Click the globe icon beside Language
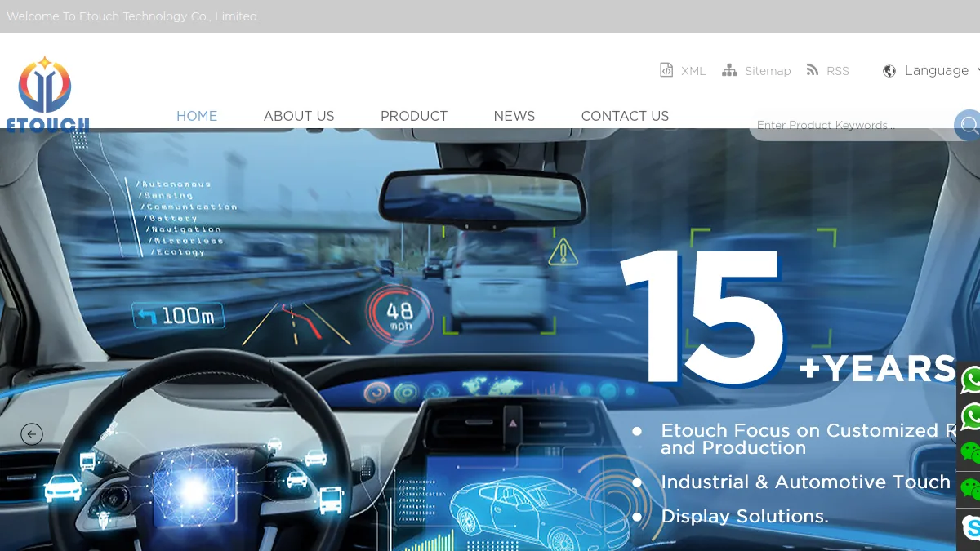 point(889,71)
